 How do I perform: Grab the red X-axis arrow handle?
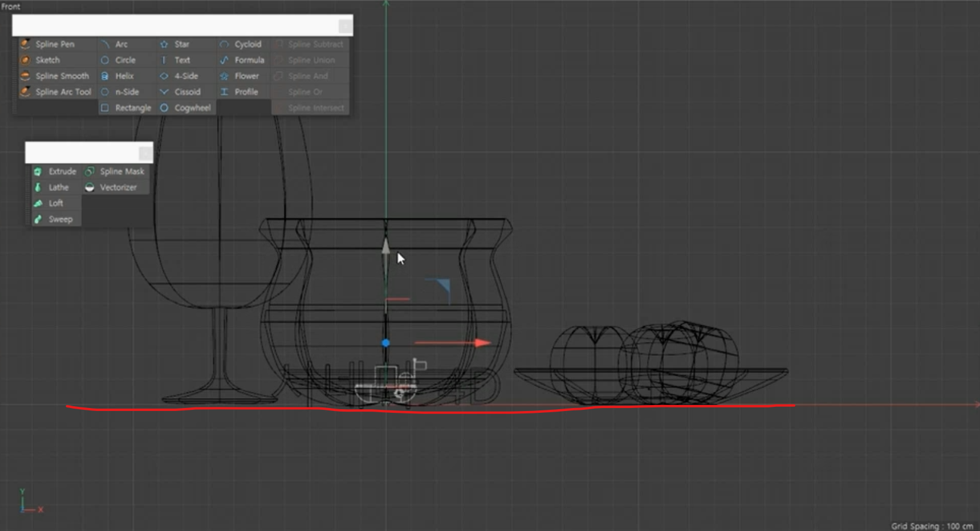tap(483, 343)
